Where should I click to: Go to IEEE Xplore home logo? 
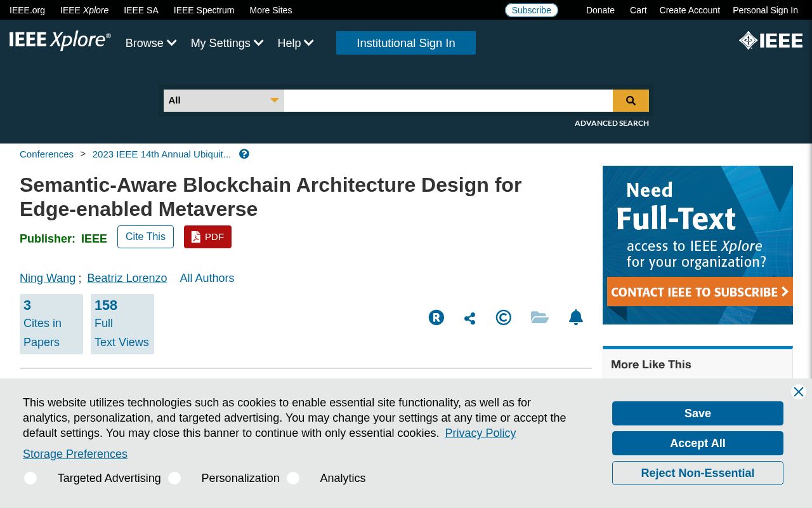(60, 41)
